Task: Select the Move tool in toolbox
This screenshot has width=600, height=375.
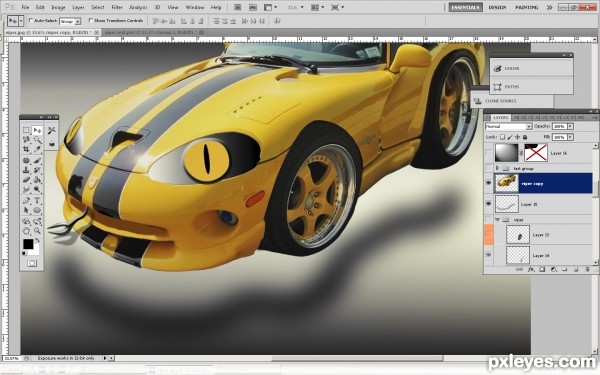Action: click(37, 130)
